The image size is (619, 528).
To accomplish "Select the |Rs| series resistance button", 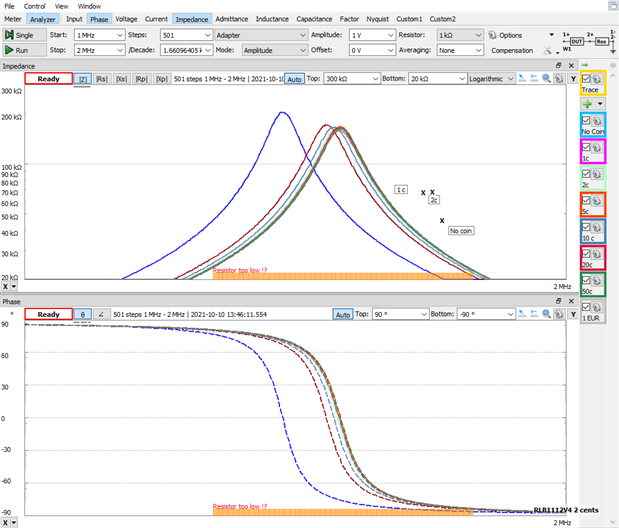I will 102,78.
